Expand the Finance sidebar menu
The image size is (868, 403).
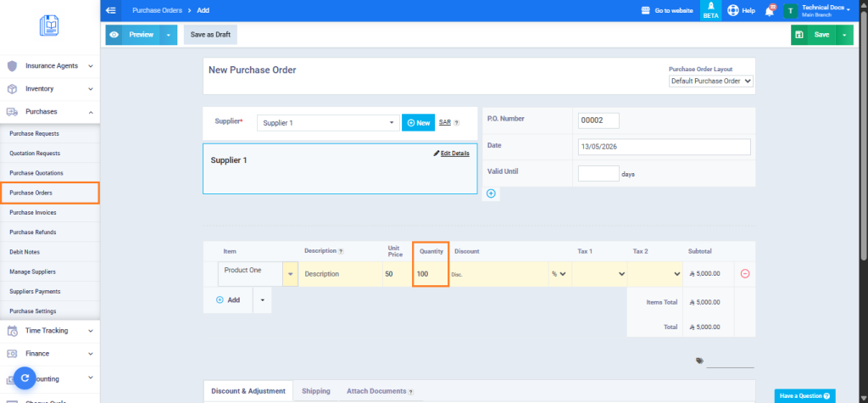click(50, 354)
